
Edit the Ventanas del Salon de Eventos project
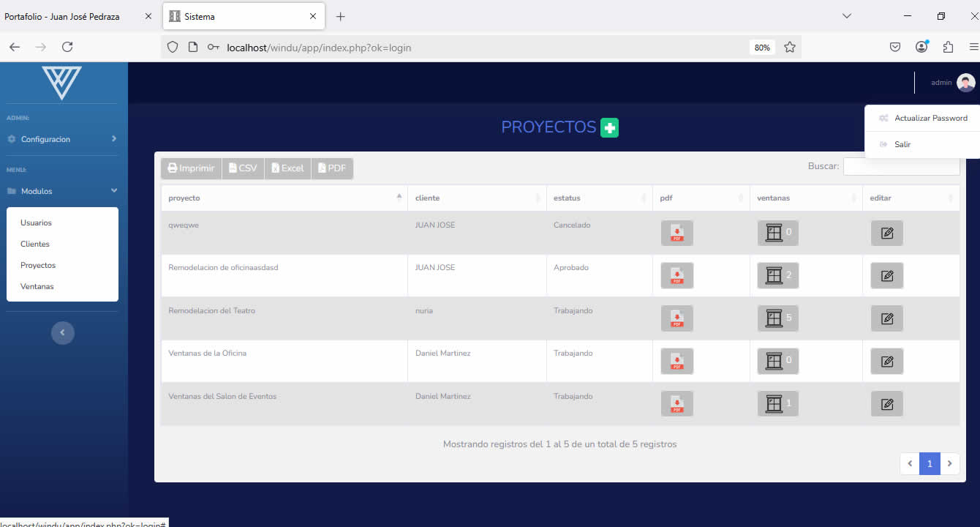click(x=886, y=403)
